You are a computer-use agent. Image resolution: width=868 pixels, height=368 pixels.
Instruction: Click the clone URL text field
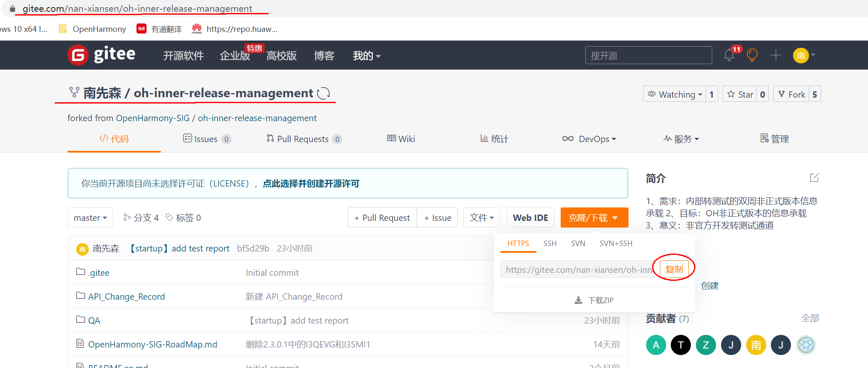click(x=578, y=270)
